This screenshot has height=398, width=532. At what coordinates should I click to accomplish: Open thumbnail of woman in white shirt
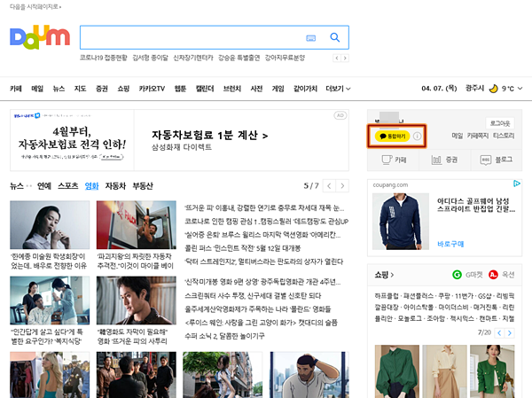click(x=50, y=224)
